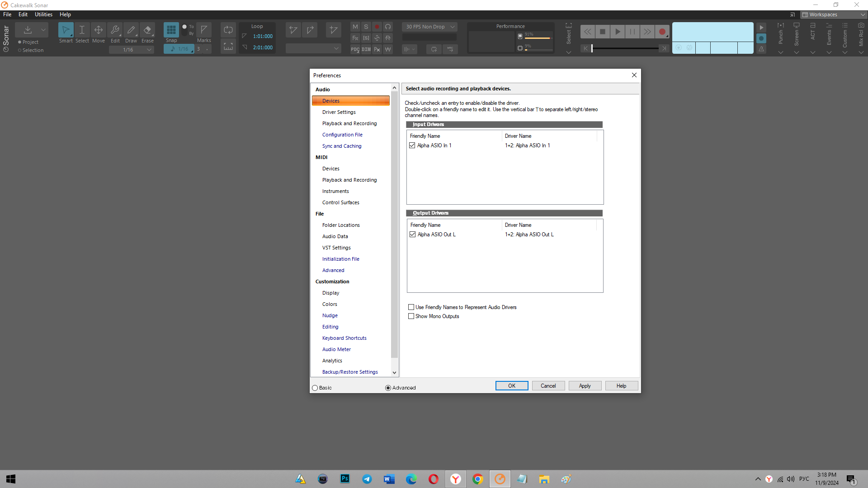Click the red Record button
868x488 pixels.
pos(662,32)
